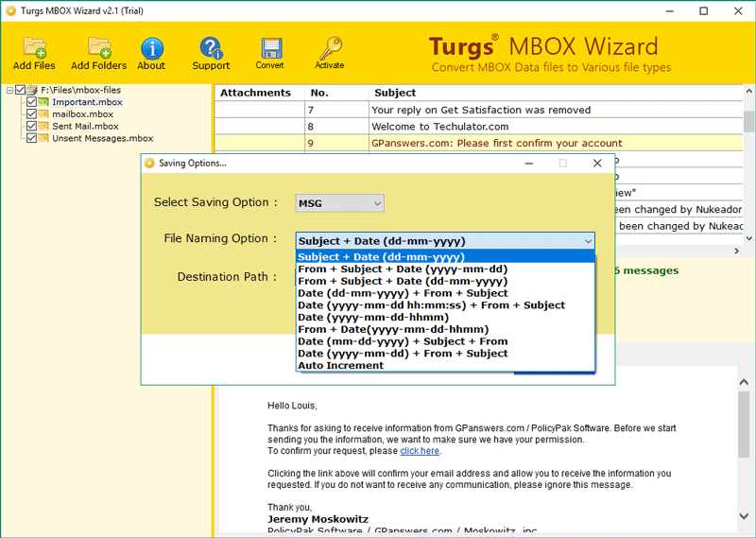Click the mailbox.mbox envelope icon
The width and height of the screenshot is (756, 538).
click(43, 113)
